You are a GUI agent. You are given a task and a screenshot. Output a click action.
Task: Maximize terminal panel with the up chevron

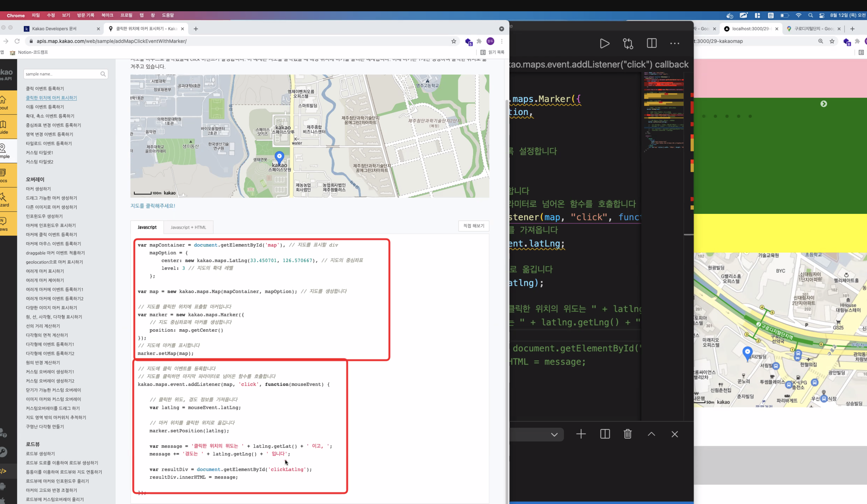(651, 434)
